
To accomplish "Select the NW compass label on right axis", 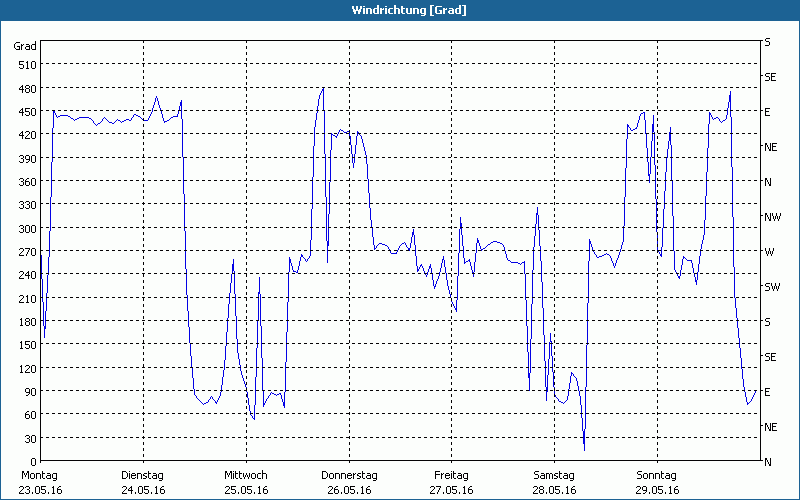I will point(771,217).
